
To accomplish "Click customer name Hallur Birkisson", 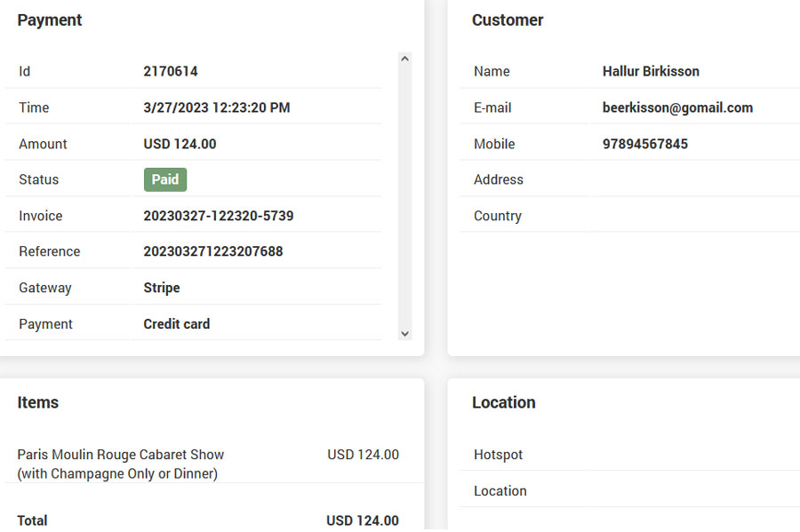I will point(651,71).
